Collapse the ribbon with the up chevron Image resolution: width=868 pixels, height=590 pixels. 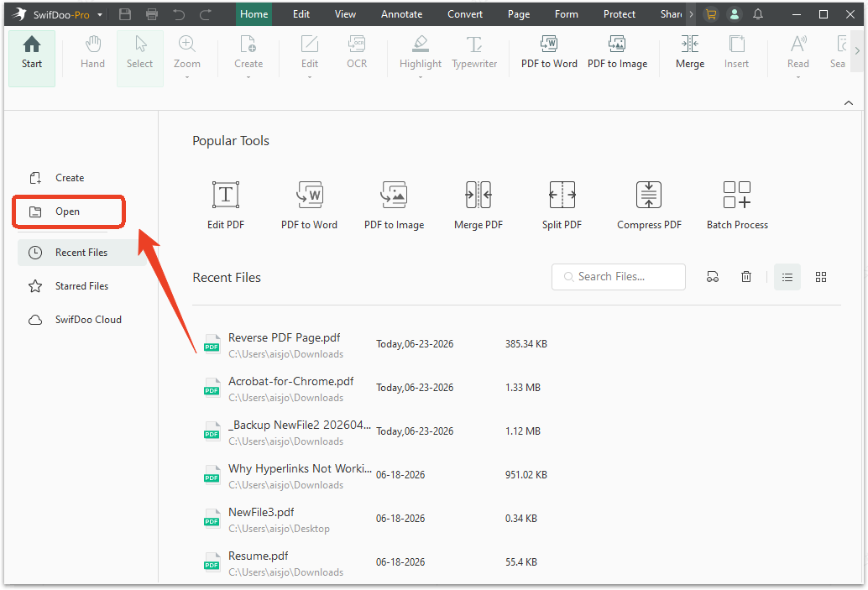pyautogui.click(x=848, y=103)
